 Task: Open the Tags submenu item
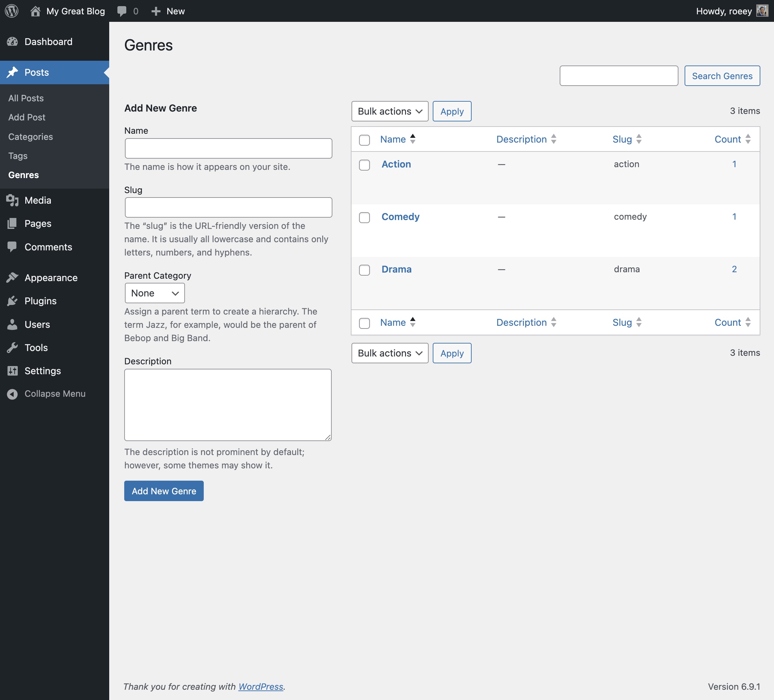pos(18,156)
